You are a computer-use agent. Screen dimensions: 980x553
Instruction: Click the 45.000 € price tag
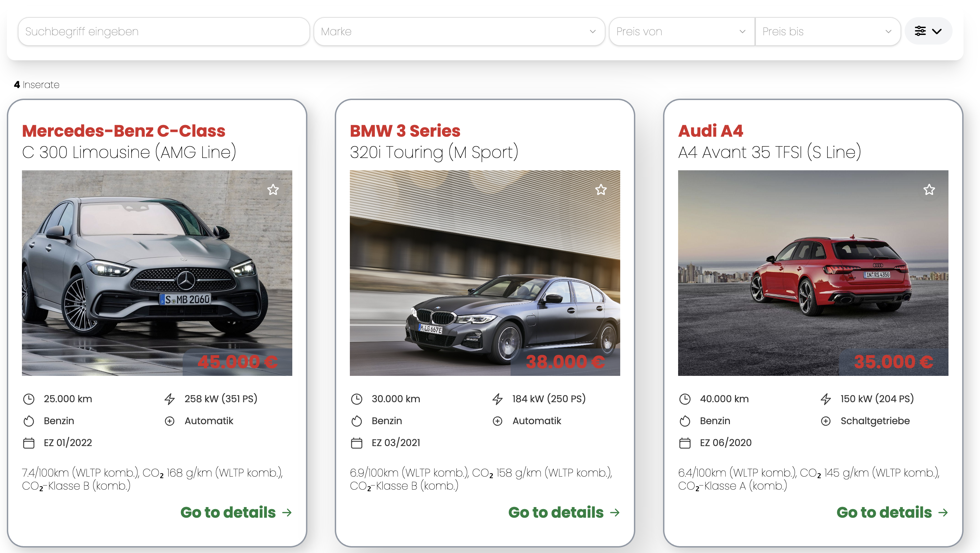(237, 362)
